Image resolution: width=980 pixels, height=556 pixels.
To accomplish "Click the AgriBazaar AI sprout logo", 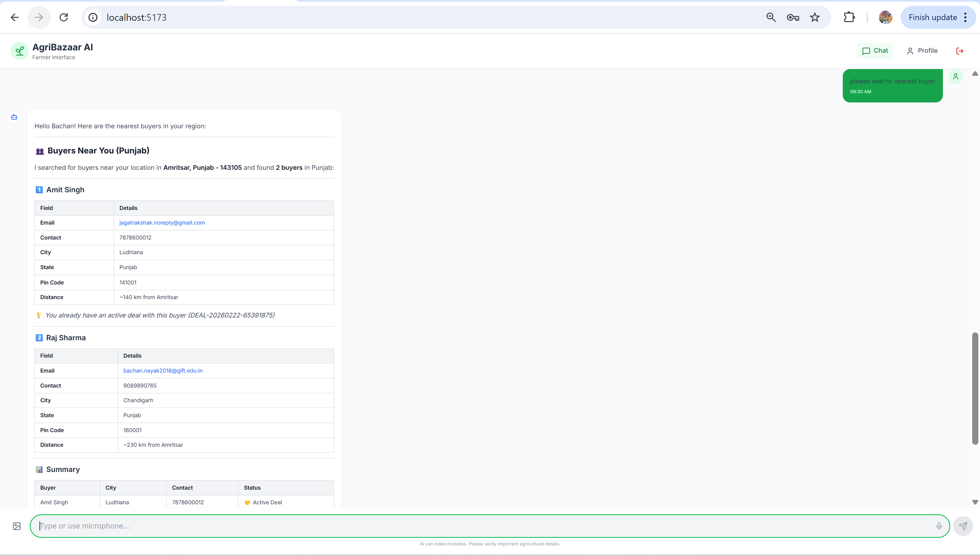I will click(19, 51).
